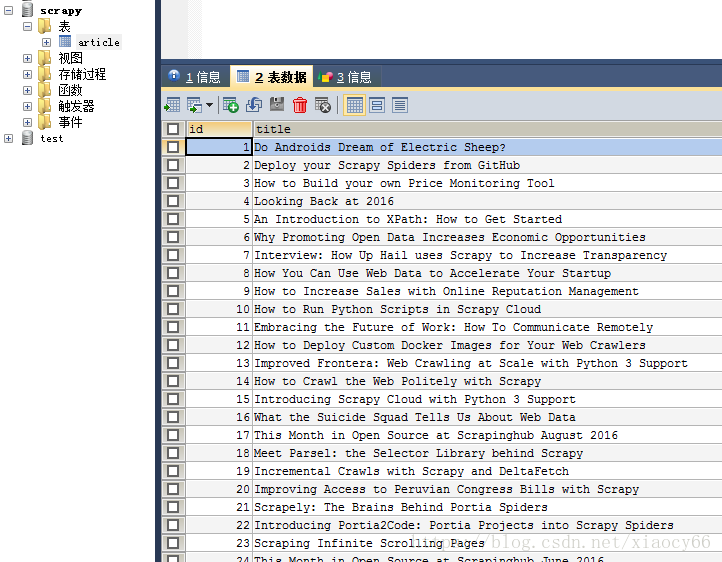Viewport: 722px width, 562px height.
Task: Select 'Meet Parsel: the Selector Library behind Scrapy'
Action: click(488, 453)
